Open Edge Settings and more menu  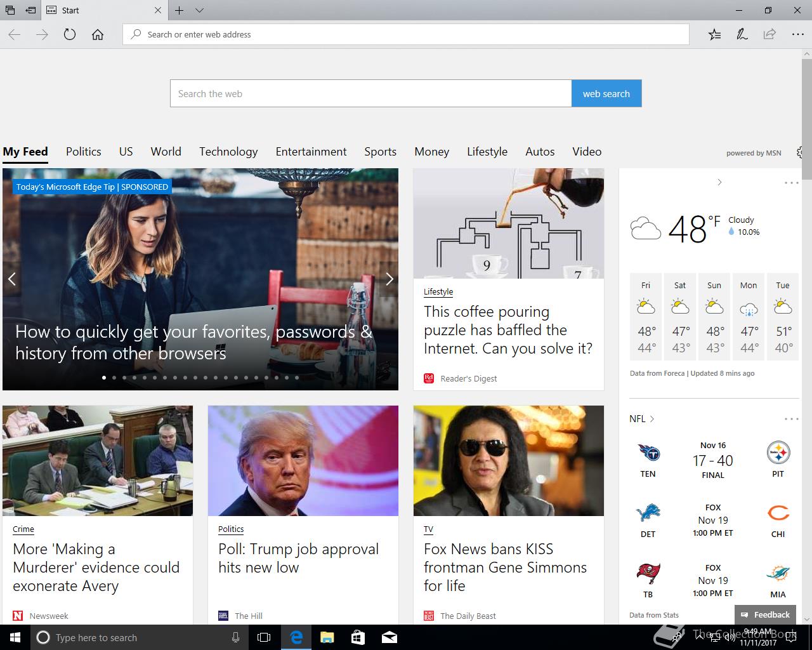tap(797, 34)
